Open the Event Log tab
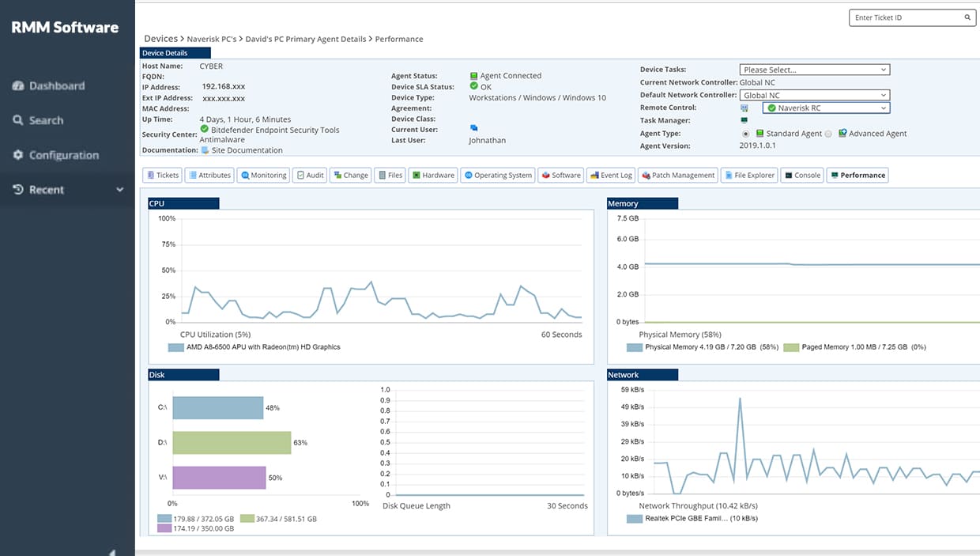The height and width of the screenshot is (556, 980). (611, 175)
